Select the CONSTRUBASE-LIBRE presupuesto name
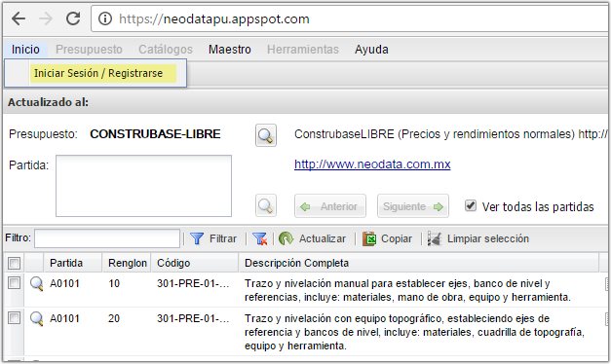611x364 pixels. pos(155,134)
